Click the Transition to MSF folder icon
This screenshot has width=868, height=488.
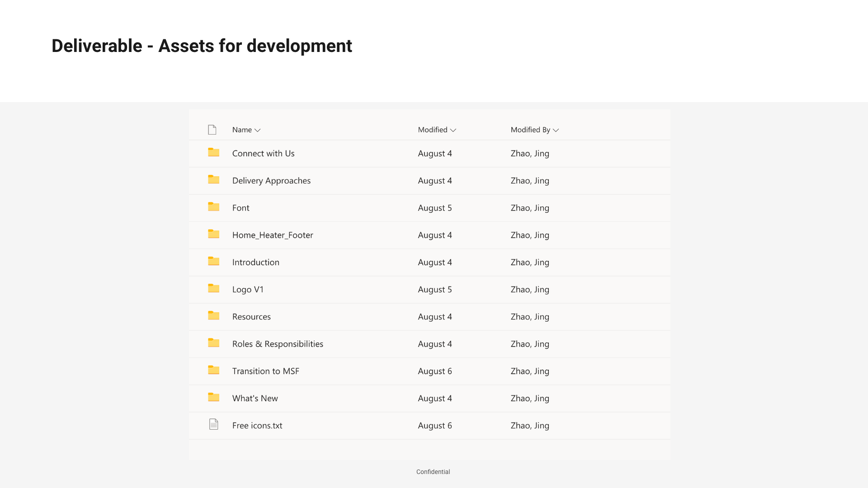tap(213, 371)
